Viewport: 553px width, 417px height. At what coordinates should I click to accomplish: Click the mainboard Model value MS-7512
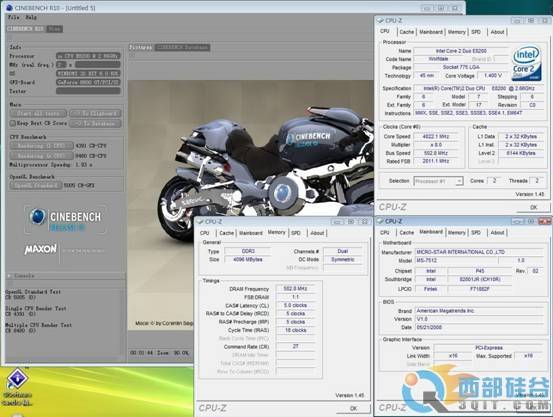(x=456, y=260)
